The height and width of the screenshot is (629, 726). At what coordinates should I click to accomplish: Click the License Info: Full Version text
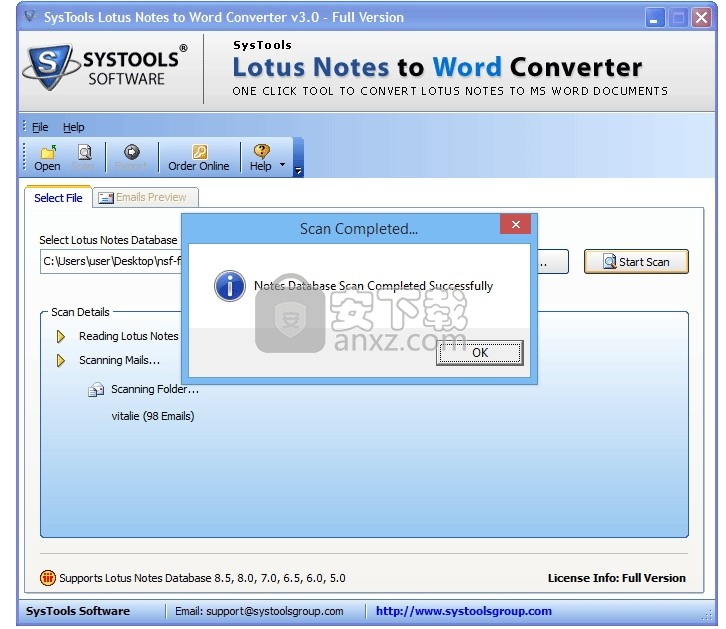617,578
